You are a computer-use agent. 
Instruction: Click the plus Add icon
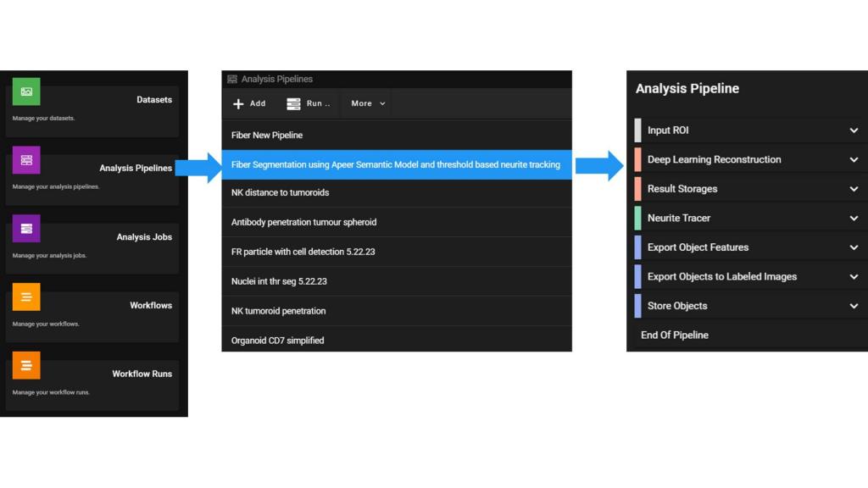(x=239, y=104)
